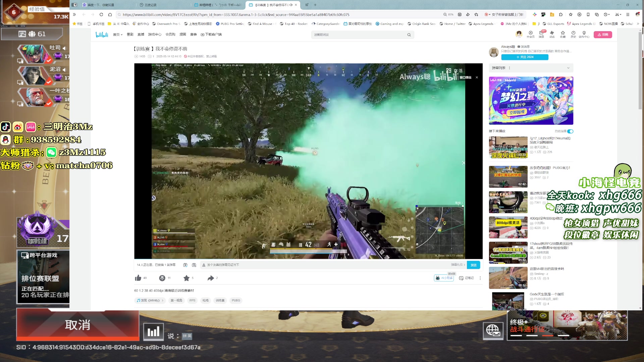Open the 收藏 favorites icon in header
The image size is (644, 362).
point(563,34)
